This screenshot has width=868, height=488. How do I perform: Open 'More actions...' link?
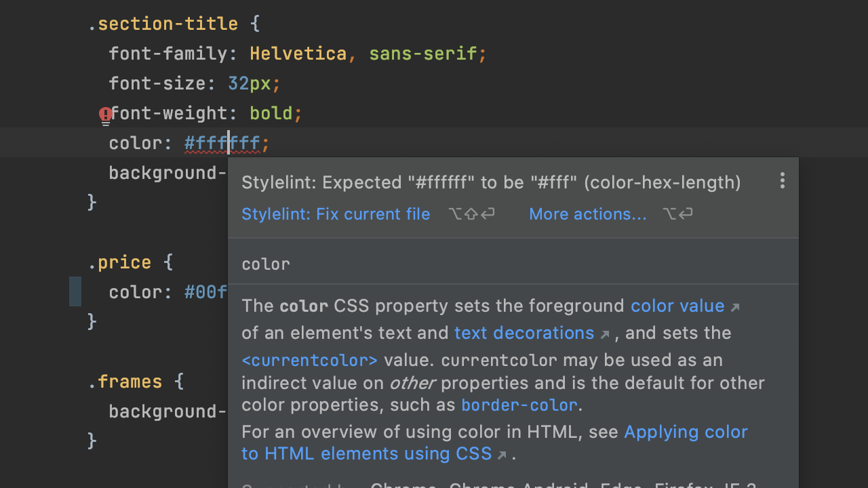[x=588, y=214]
